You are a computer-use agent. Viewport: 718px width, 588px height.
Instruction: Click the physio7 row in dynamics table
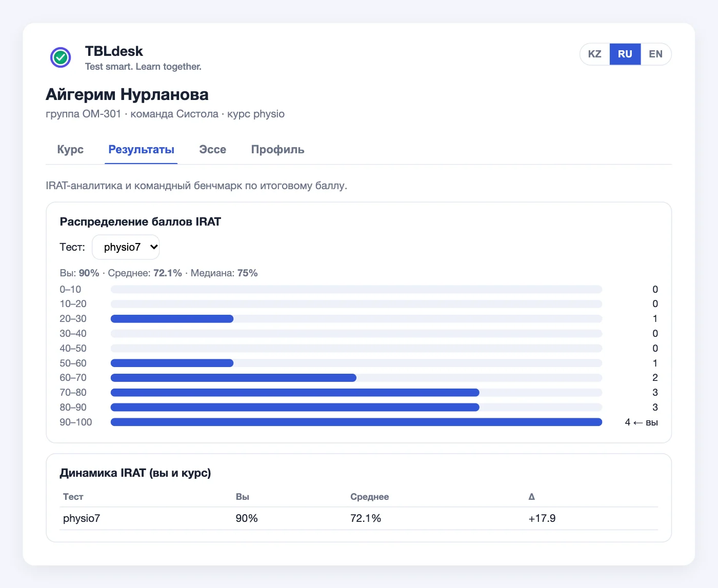(358, 518)
